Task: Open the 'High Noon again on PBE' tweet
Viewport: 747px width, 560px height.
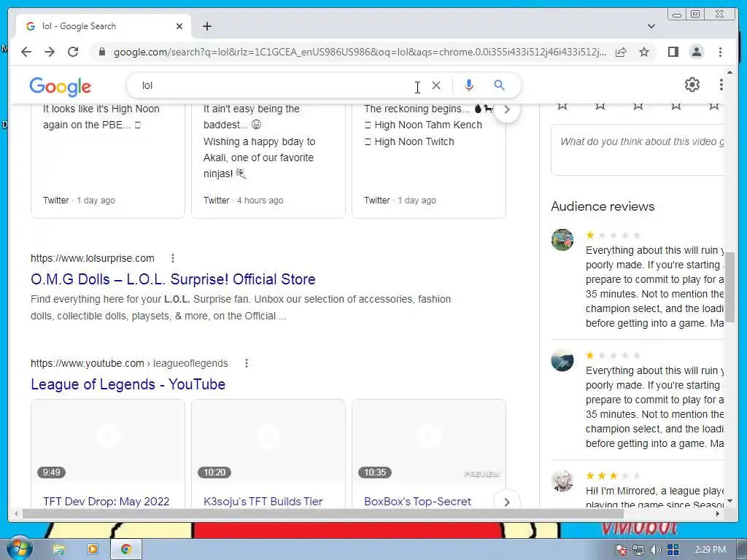Action: pyautogui.click(x=108, y=160)
